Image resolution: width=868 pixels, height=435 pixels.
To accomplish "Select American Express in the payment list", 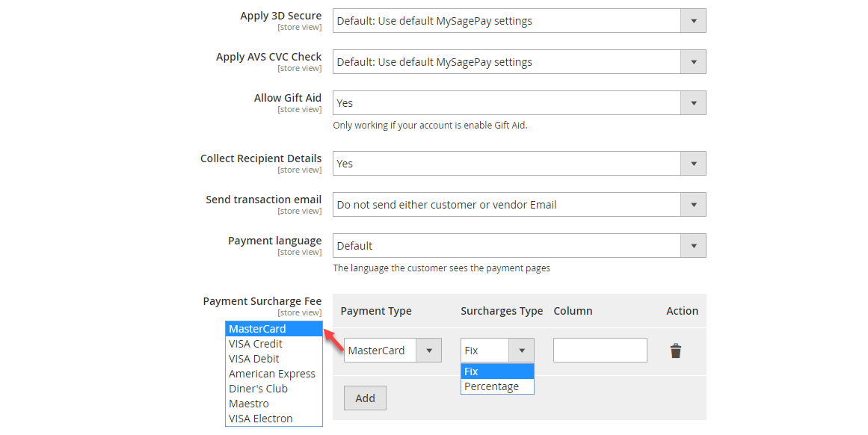I will 272,373.
